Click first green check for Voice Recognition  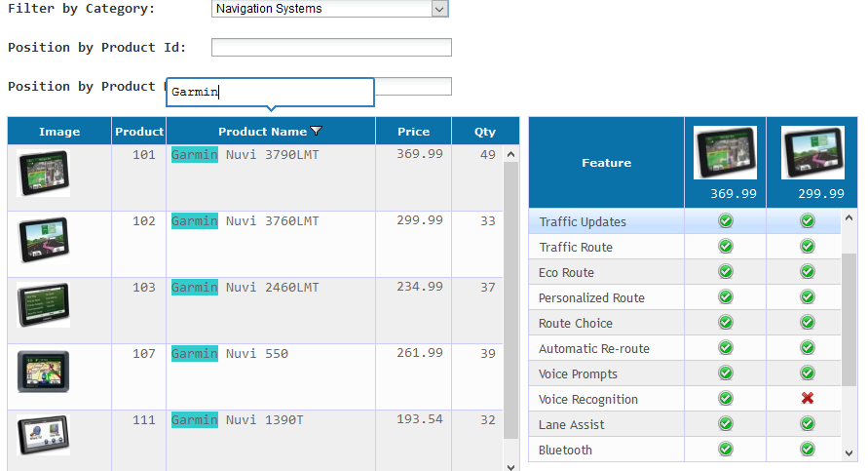[x=726, y=398]
